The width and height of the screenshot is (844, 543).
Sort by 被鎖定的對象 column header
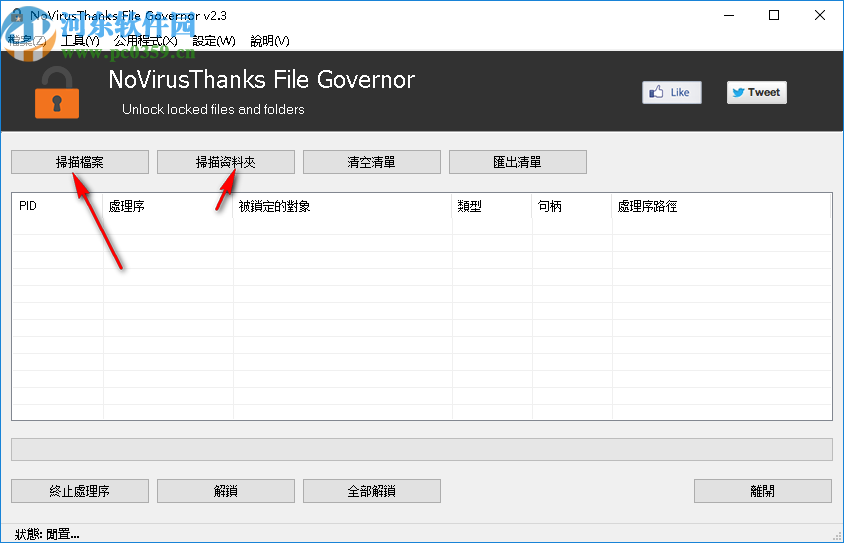(x=342, y=206)
